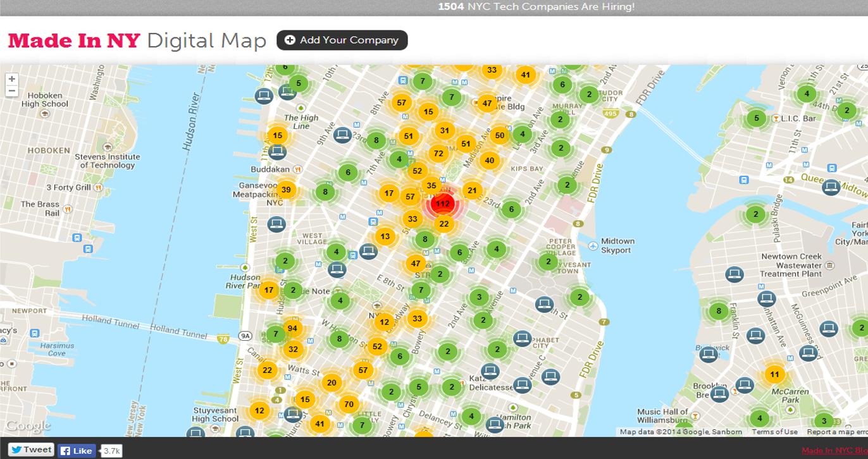This screenshot has height=459, width=868.
Task: Expand the 21 cluster marker
Action: pos(472,190)
